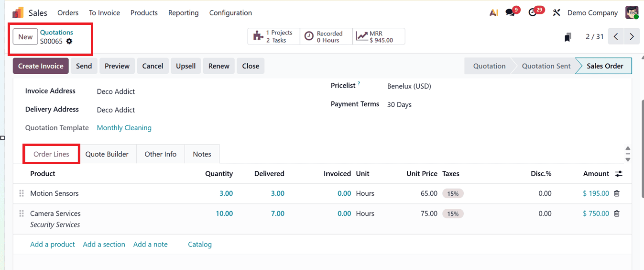Click the 15% tax tag on Motion Sensors

pyautogui.click(x=453, y=194)
